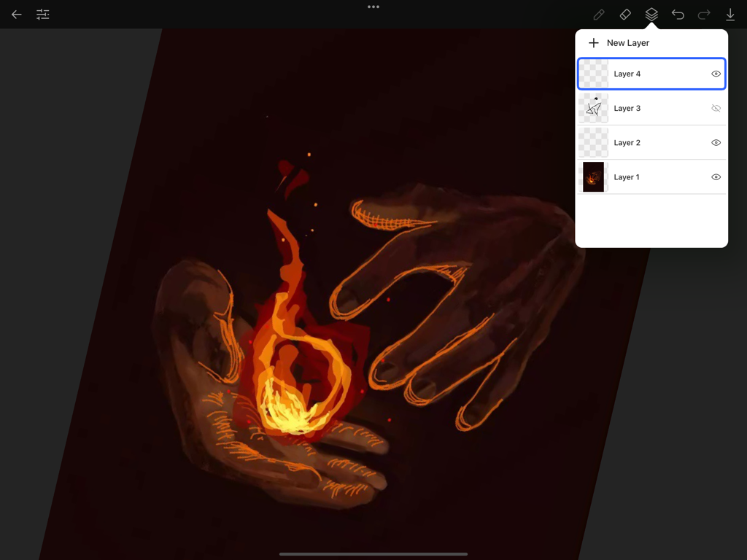Click the plus icon beside New Layer
Viewport: 747px width, 560px height.
click(x=594, y=42)
